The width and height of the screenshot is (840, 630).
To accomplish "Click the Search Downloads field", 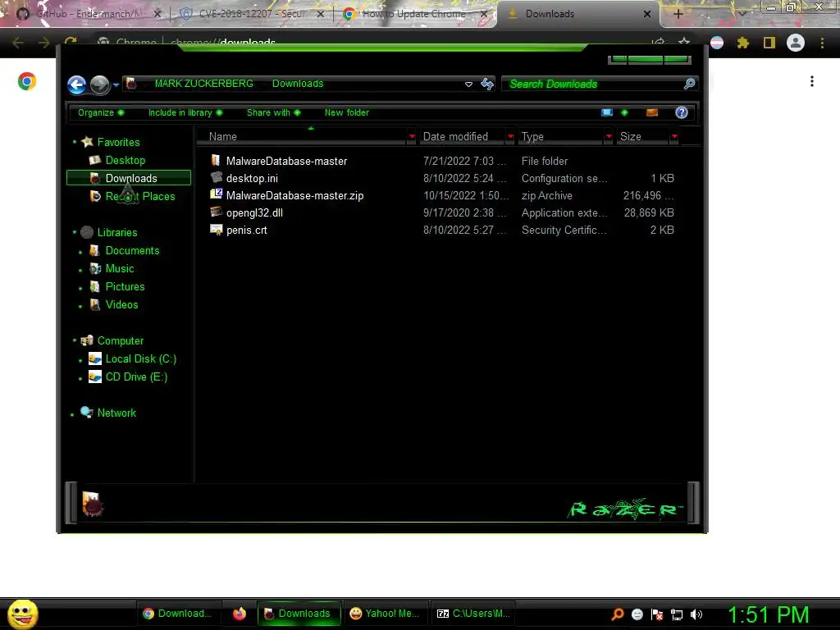I will (599, 84).
